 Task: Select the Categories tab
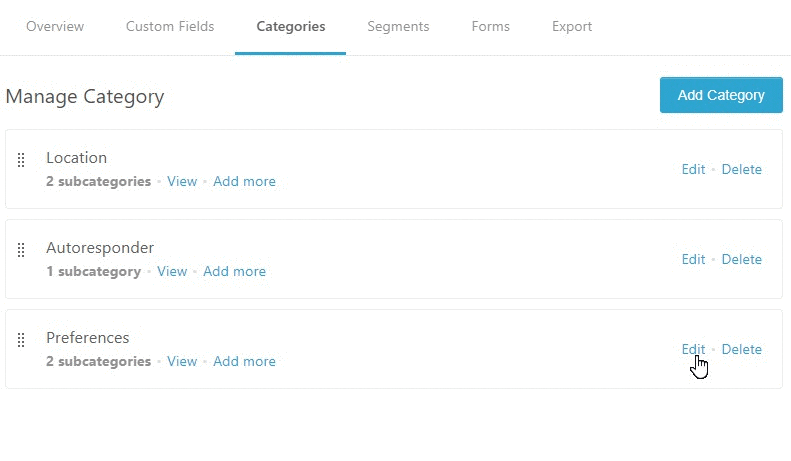point(290,27)
